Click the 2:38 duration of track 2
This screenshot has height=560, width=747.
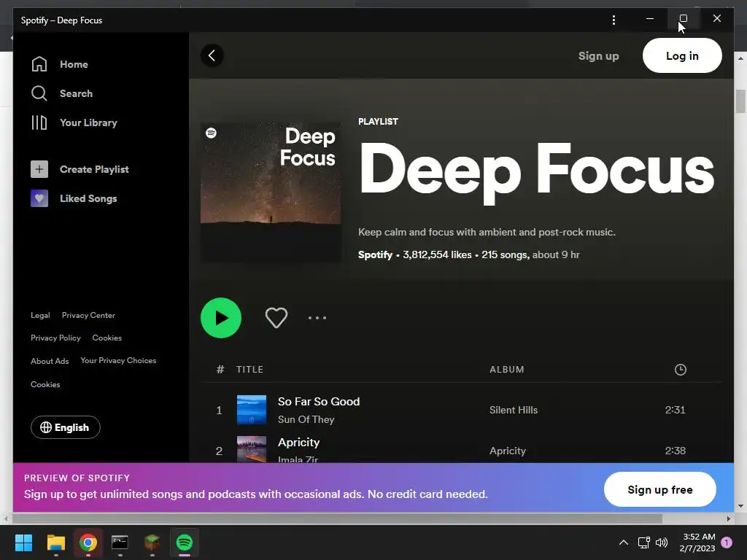(x=675, y=451)
